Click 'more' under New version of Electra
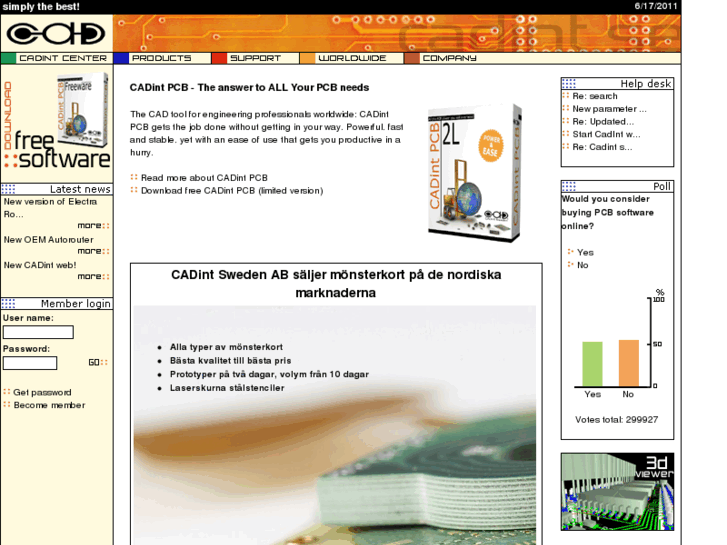Image resolution: width=727 pixels, height=545 pixels. (x=93, y=225)
